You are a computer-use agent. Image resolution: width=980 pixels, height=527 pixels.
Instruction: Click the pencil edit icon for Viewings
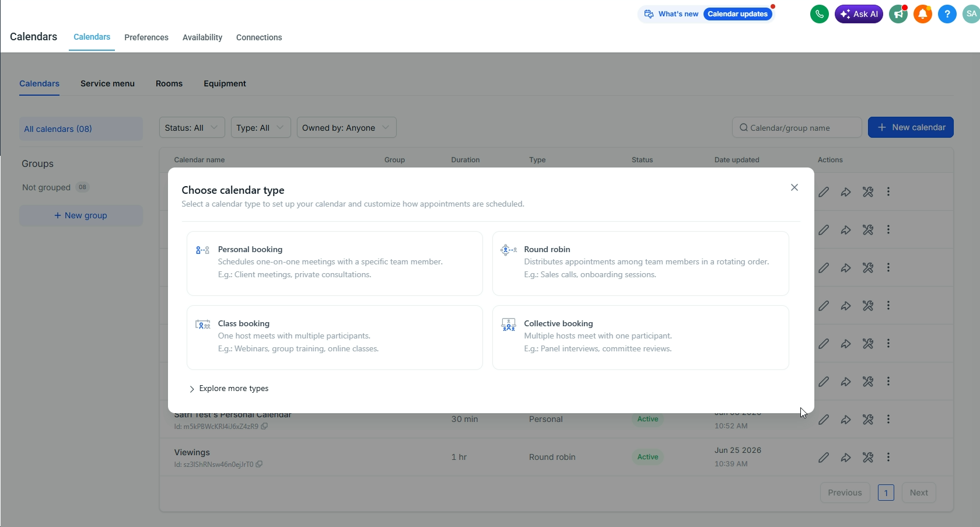824,458
